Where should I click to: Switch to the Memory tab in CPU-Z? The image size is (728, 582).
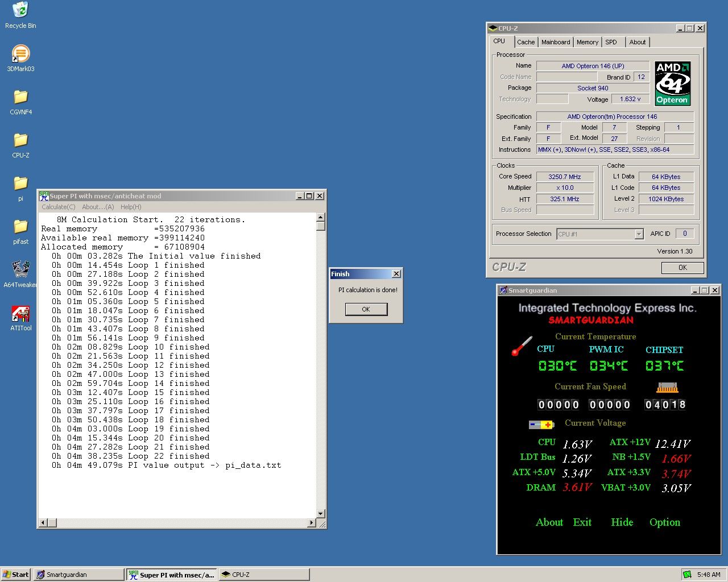(588, 42)
